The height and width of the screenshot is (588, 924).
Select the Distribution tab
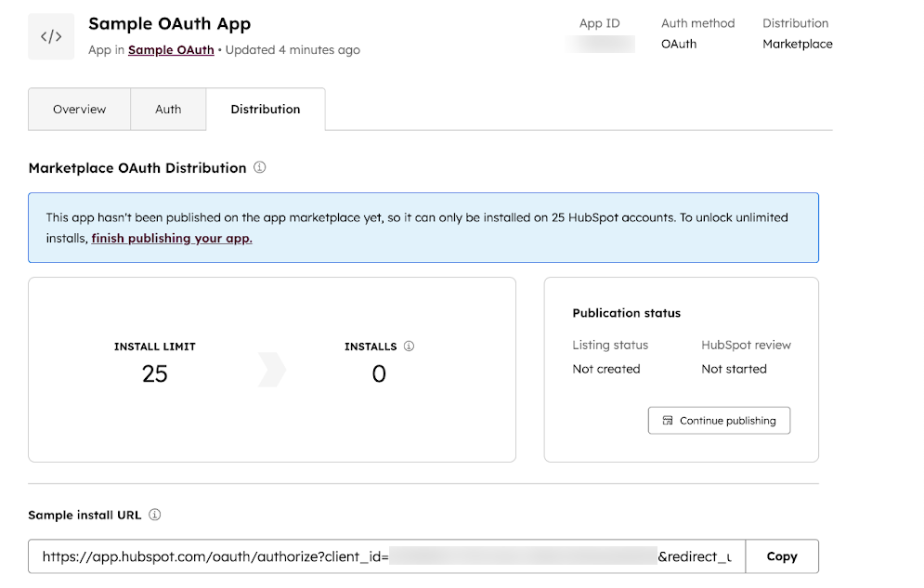[x=266, y=109]
